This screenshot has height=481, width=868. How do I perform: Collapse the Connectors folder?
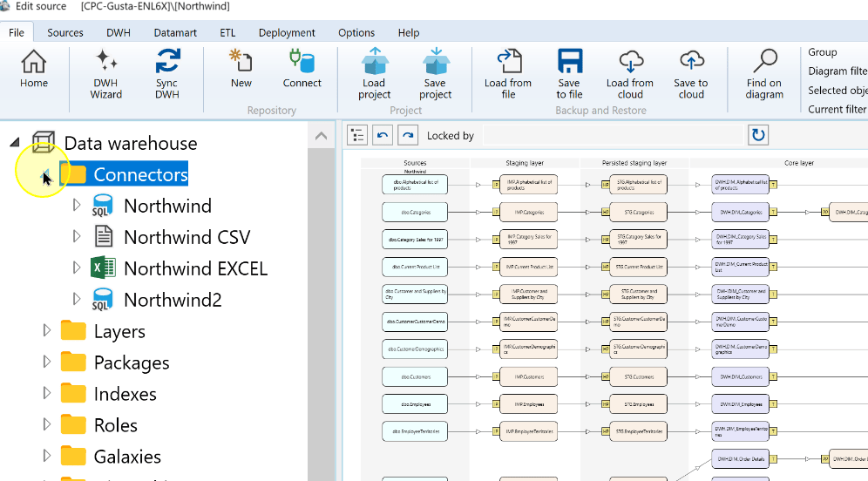point(46,175)
